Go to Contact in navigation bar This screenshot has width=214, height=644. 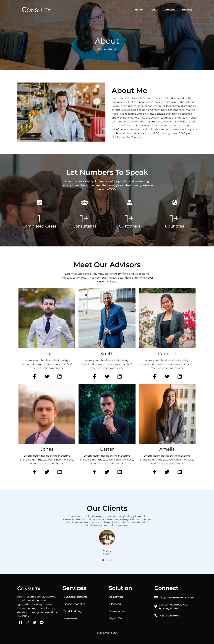pos(170,10)
